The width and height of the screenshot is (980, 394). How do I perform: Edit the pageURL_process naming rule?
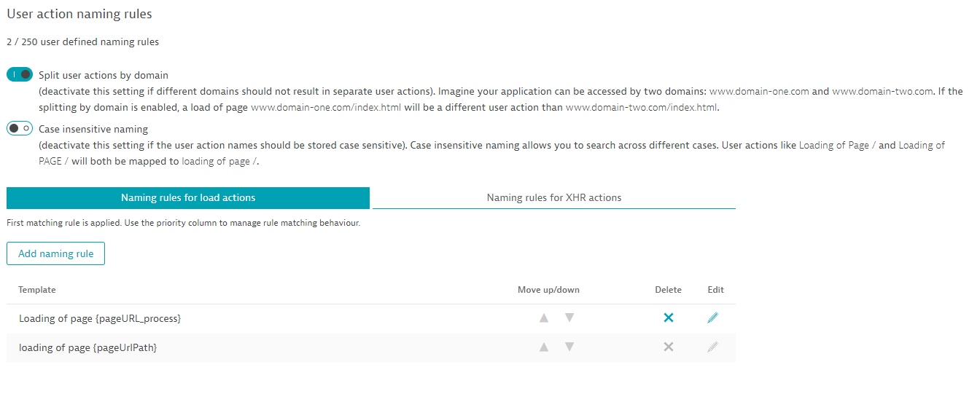[x=712, y=318]
